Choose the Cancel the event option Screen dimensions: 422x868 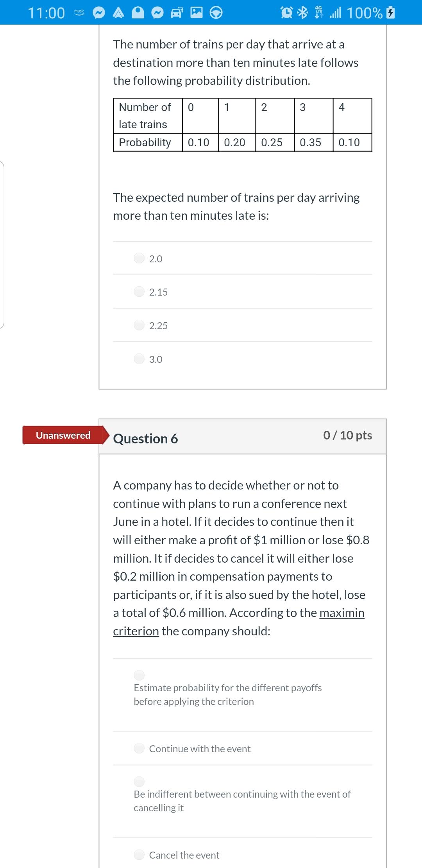(x=139, y=855)
